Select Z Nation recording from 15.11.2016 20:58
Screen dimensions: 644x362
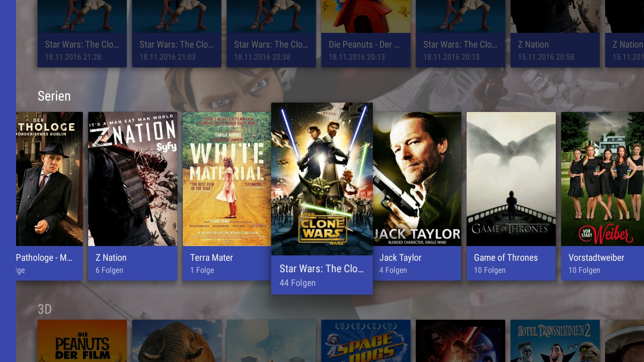[x=555, y=34]
